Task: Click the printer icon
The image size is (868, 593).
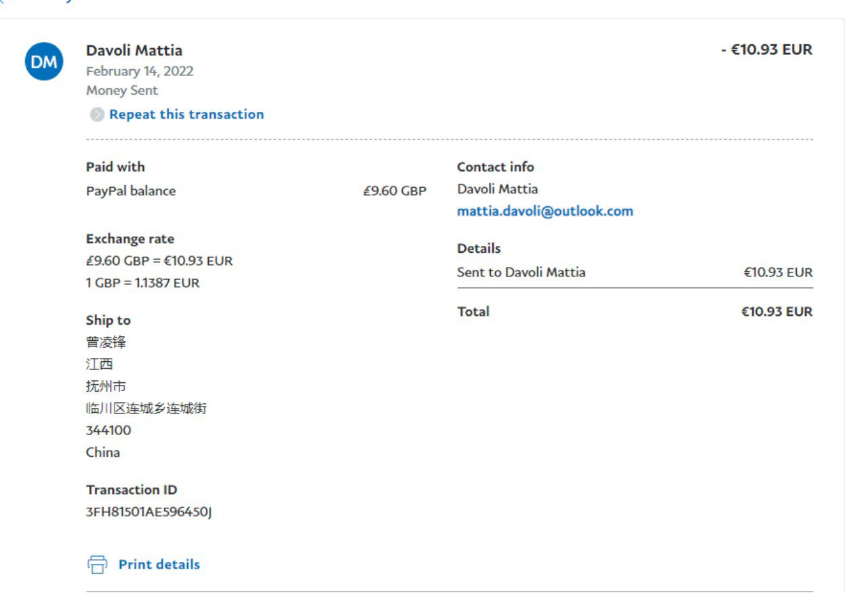Action: point(97,565)
